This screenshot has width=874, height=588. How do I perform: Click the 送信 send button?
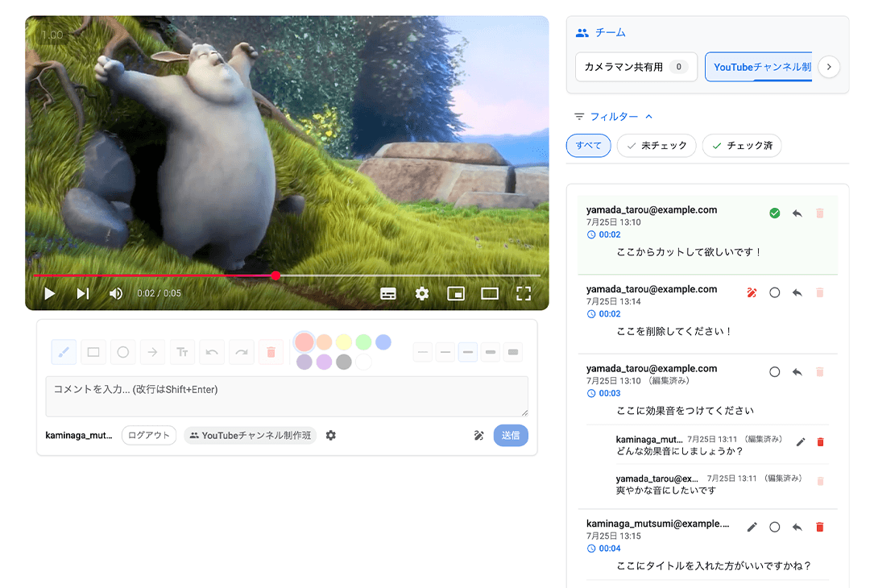pyautogui.click(x=511, y=435)
